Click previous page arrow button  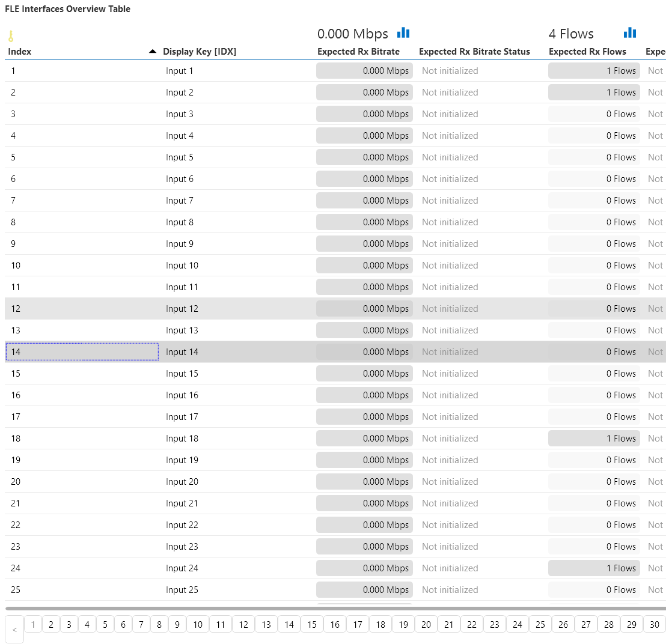[14, 630]
